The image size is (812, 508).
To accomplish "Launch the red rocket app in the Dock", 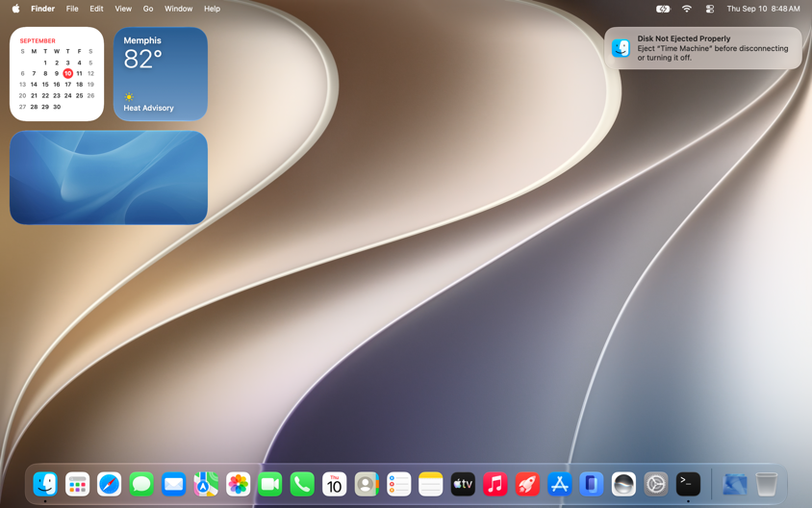I will 527,484.
